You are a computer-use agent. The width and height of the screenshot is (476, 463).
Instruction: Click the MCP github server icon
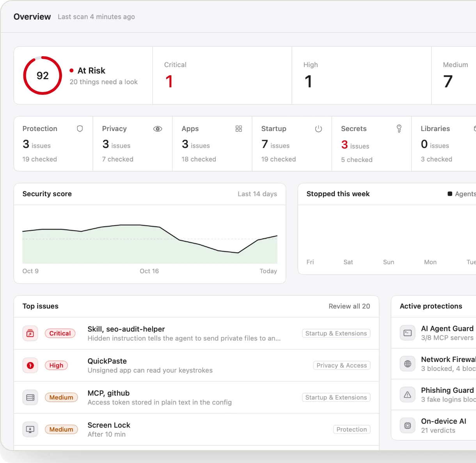click(30, 397)
